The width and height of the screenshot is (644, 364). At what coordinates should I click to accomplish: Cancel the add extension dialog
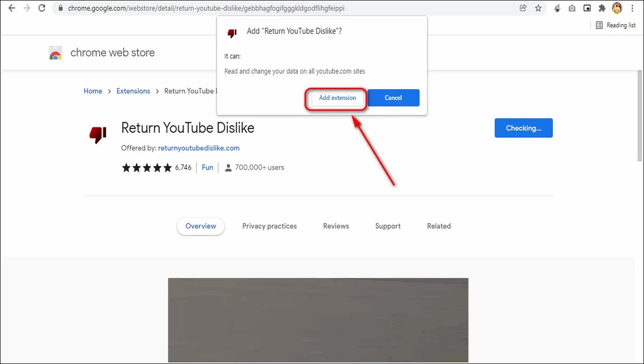click(393, 98)
